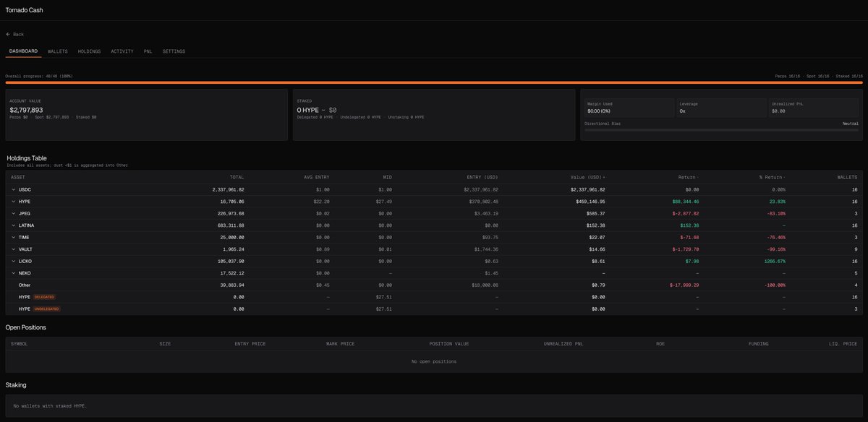
Task: Expand the LATINA asset row chevron
Action: tap(13, 225)
